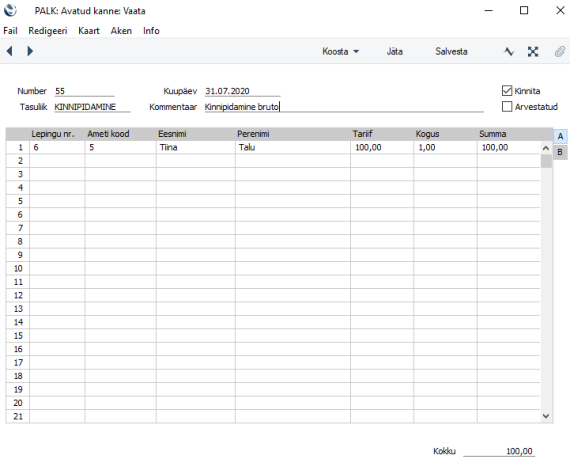Click the Kommentaar field

coord(344,107)
